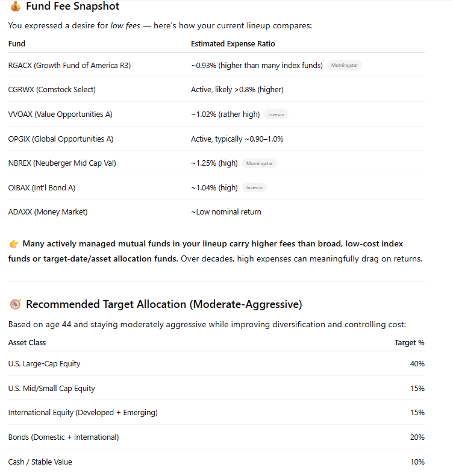Open Morningstar citation in RGACX row

tap(345, 65)
